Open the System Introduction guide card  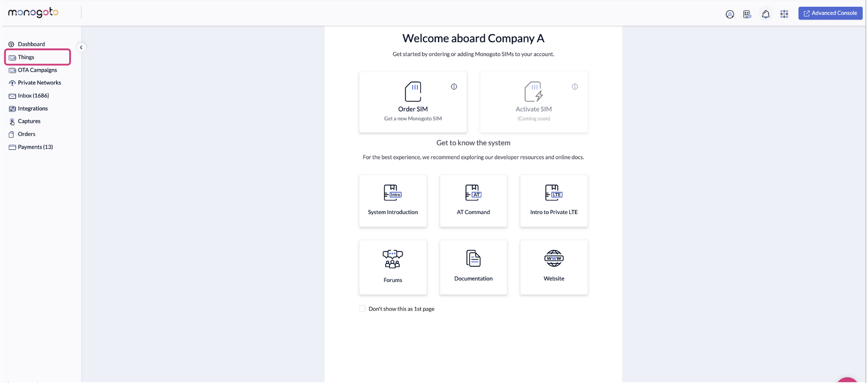(392, 201)
